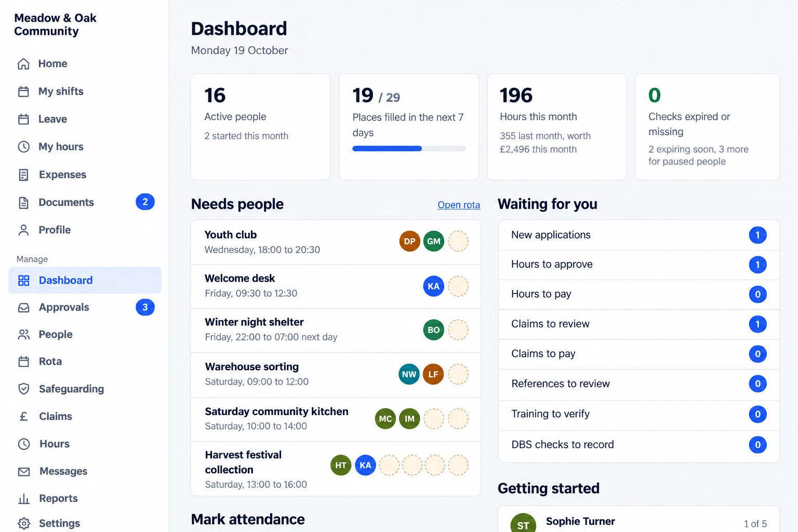Click the Checks expired or missing card
Viewport: 798px width, 532px height.
click(707, 127)
